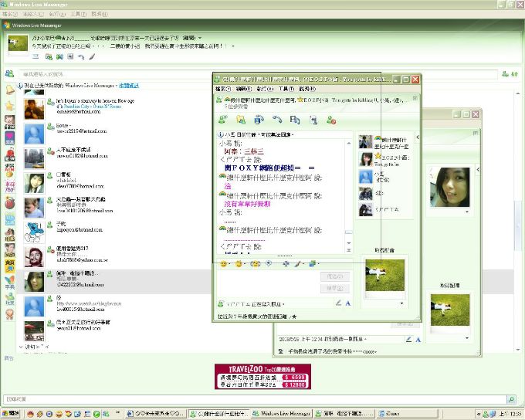Collapse the participants panel arrow in chat window
Screen dimensions: 525x420
pyautogui.click(x=418, y=137)
